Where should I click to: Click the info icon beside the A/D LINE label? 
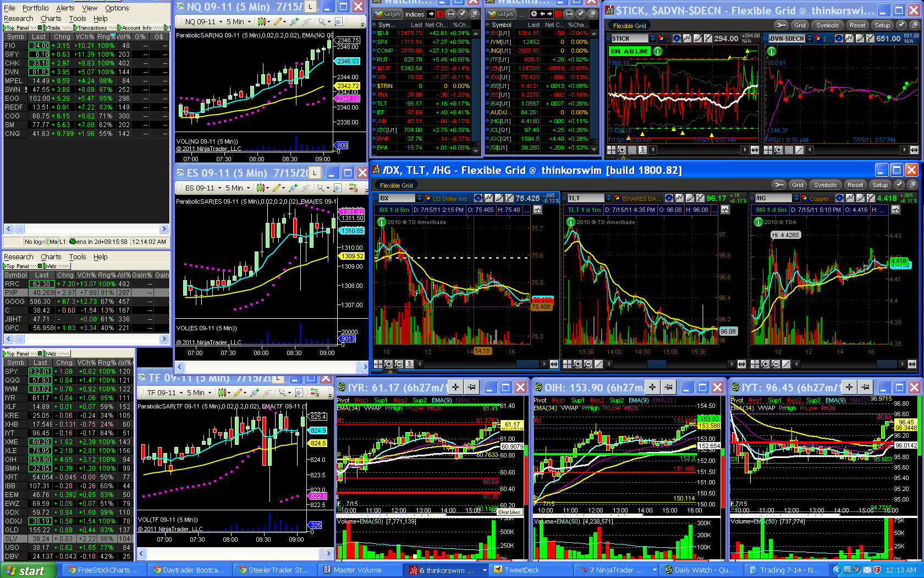click(x=657, y=51)
